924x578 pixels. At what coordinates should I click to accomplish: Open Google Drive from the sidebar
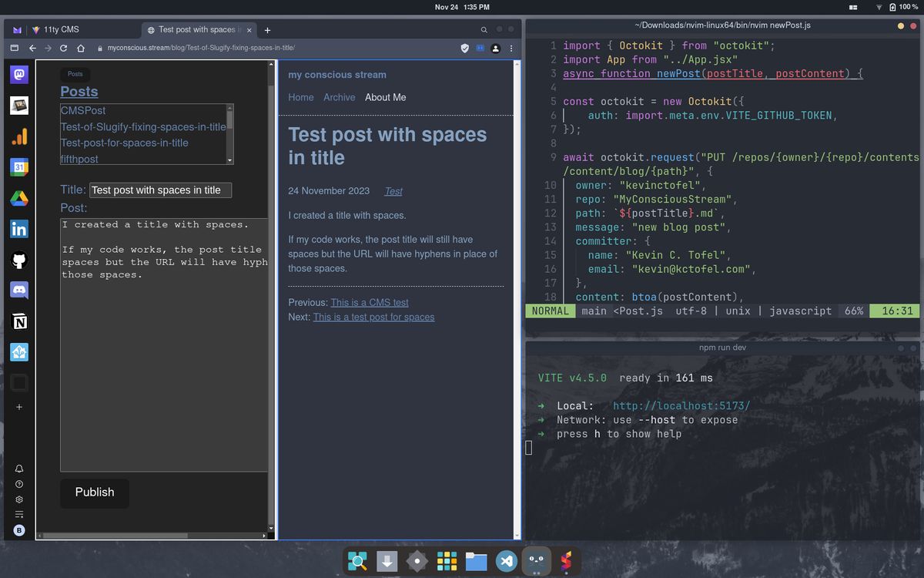pyautogui.click(x=19, y=198)
